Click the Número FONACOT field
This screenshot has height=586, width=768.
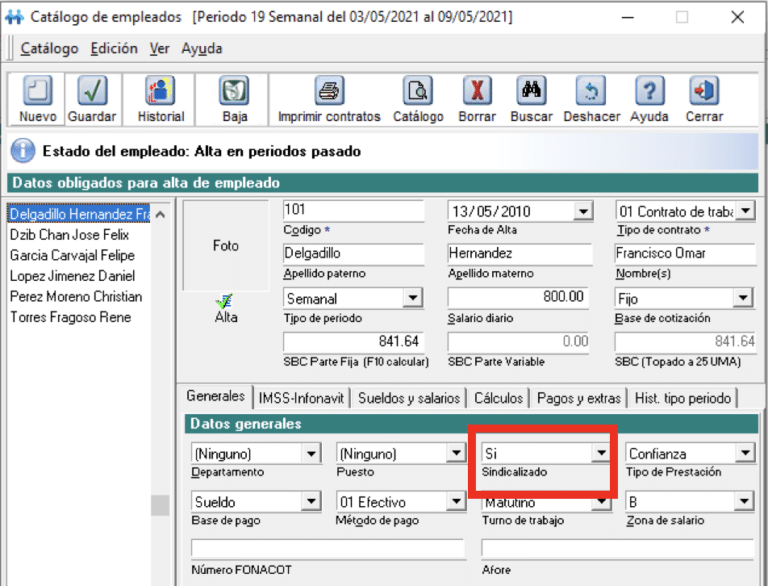tap(327, 548)
